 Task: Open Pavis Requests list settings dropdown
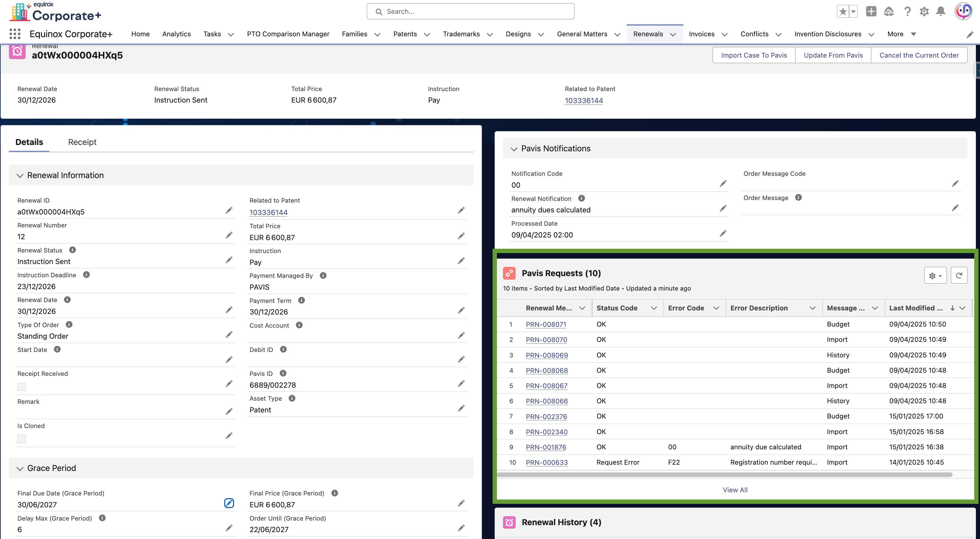coord(935,276)
